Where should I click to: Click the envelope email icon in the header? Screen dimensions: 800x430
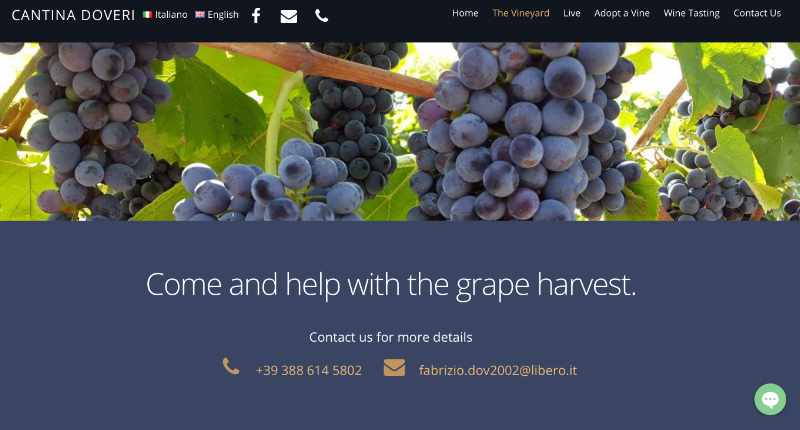pos(289,16)
